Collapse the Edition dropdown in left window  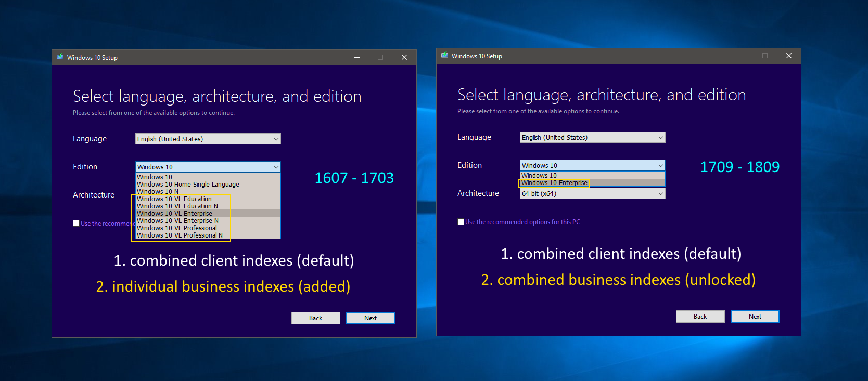[x=276, y=167]
